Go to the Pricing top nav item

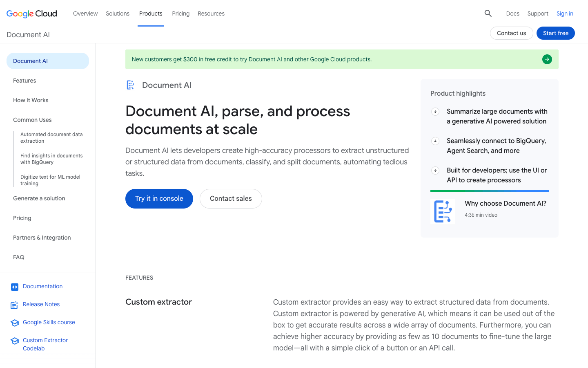coord(180,13)
